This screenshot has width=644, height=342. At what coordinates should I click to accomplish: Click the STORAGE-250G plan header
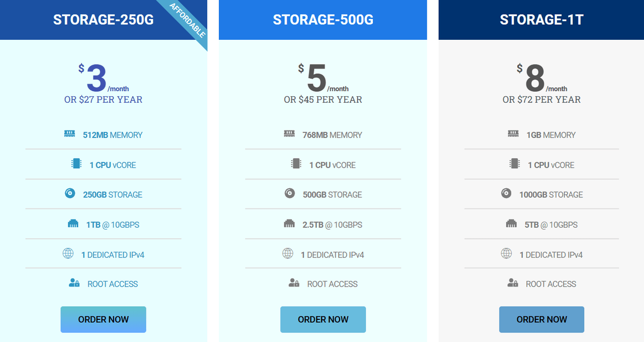tap(104, 20)
